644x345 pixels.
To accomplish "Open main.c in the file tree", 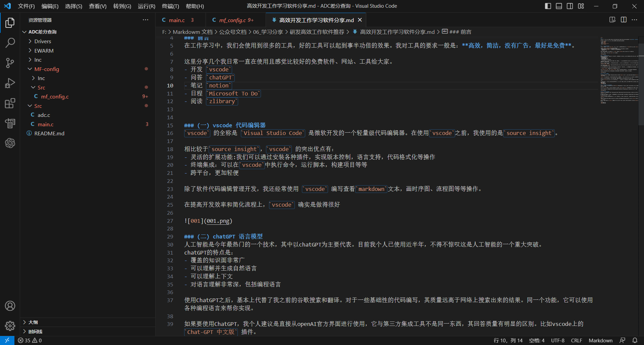I will (45, 124).
